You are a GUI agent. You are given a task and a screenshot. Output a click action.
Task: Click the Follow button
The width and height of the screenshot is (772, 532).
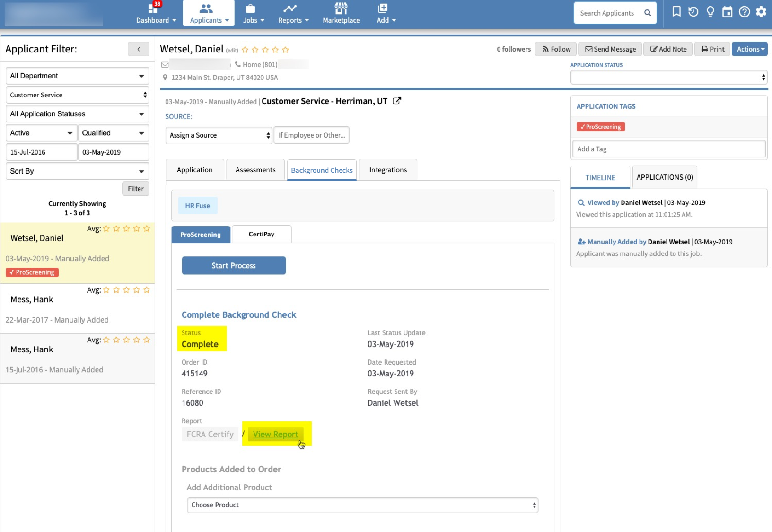click(x=556, y=49)
